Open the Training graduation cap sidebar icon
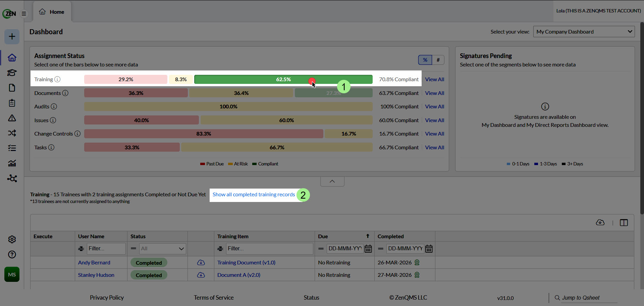The image size is (644, 306). [x=12, y=72]
